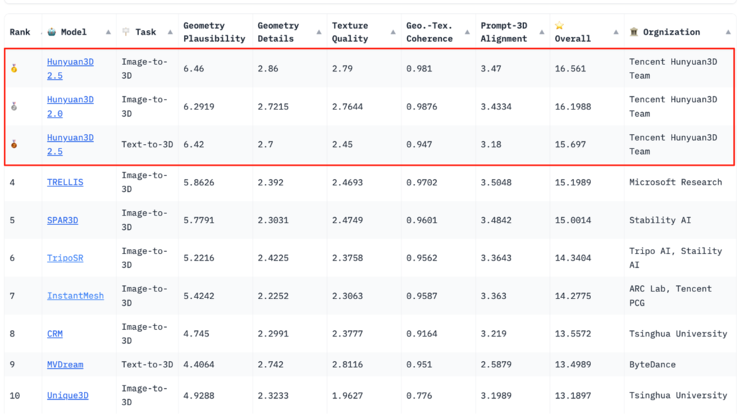Visit the TripoSR model page link
This screenshot has height=414, width=740.
65,258
